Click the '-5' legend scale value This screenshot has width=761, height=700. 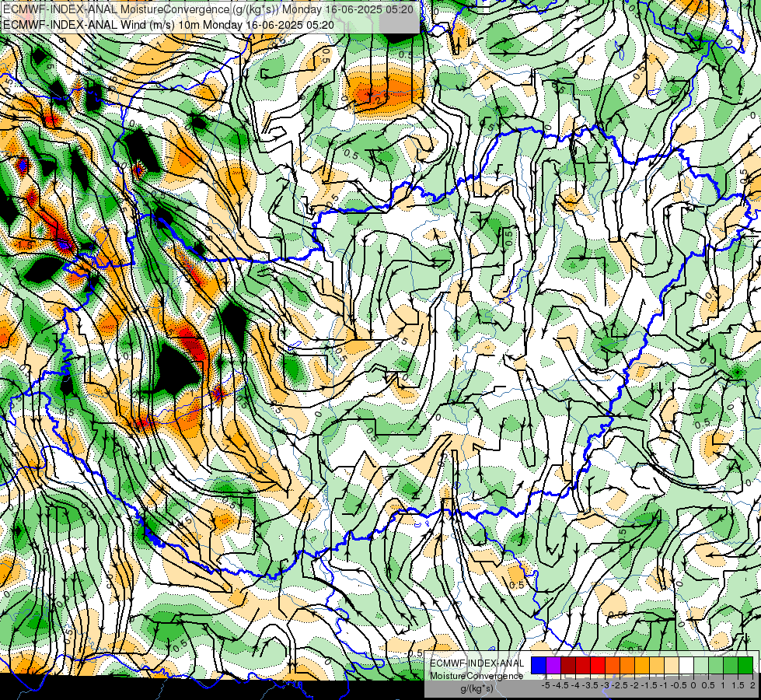[x=546, y=685]
